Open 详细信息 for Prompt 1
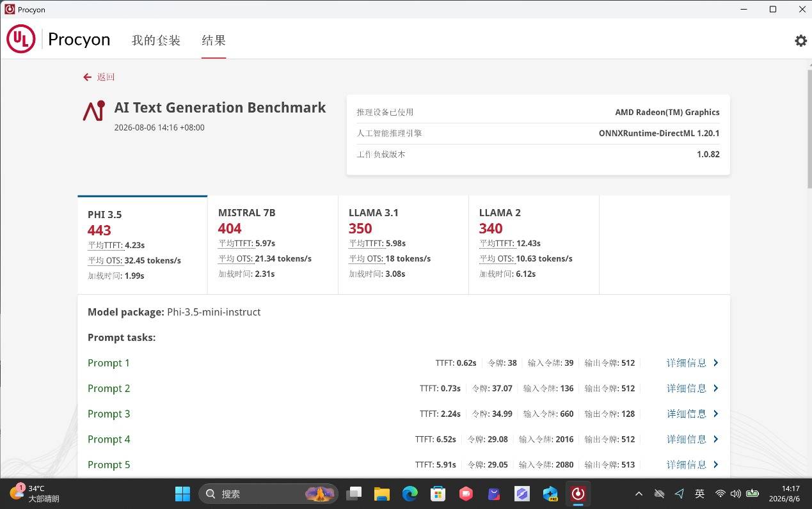 pyautogui.click(x=687, y=363)
